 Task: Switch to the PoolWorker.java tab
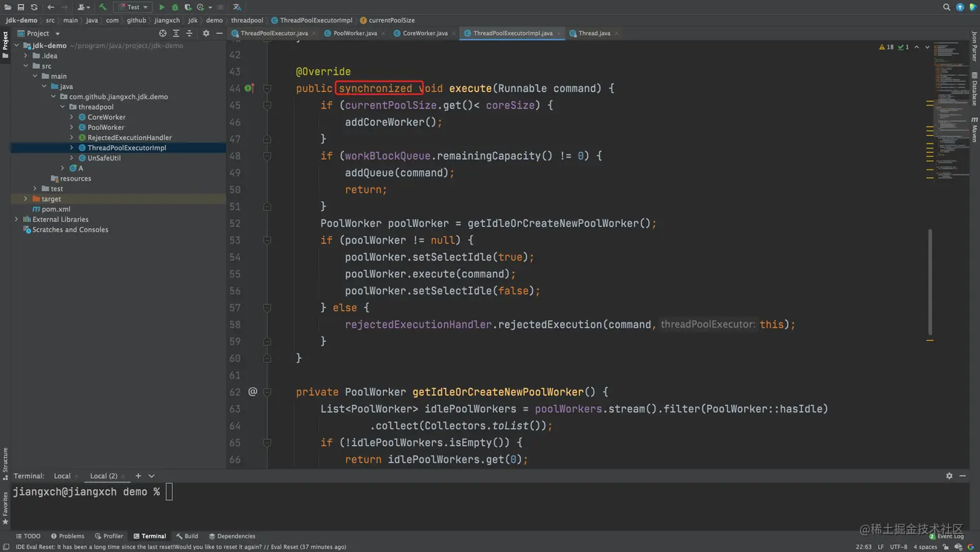pos(355,33)
